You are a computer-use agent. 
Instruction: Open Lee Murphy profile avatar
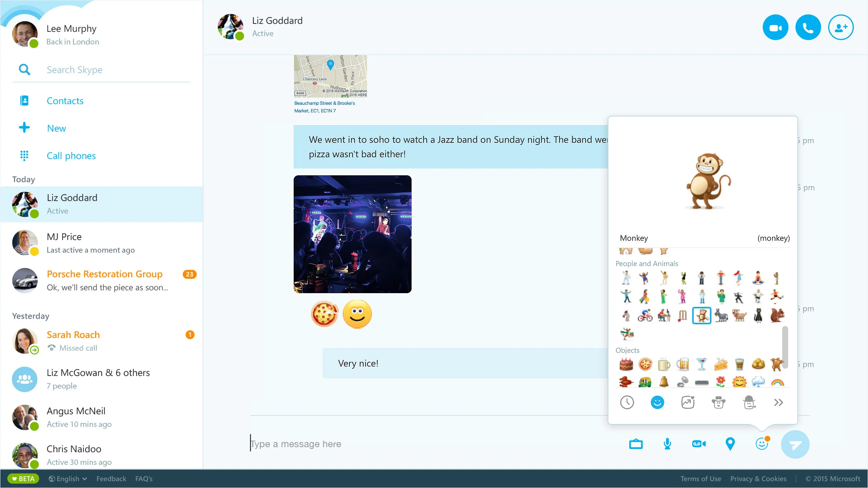pyautogui.click(x=25, y=34)
